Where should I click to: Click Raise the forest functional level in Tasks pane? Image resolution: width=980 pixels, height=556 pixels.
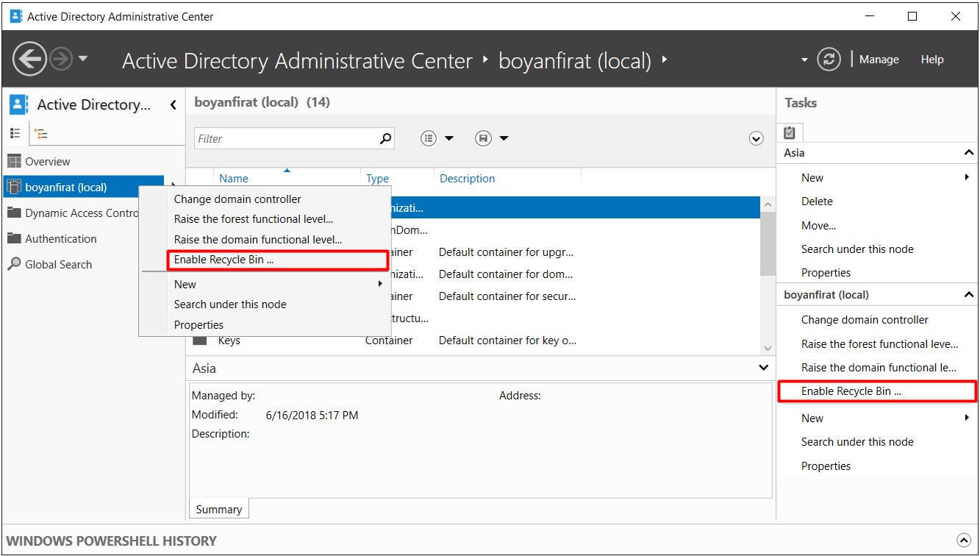[879, 344]
